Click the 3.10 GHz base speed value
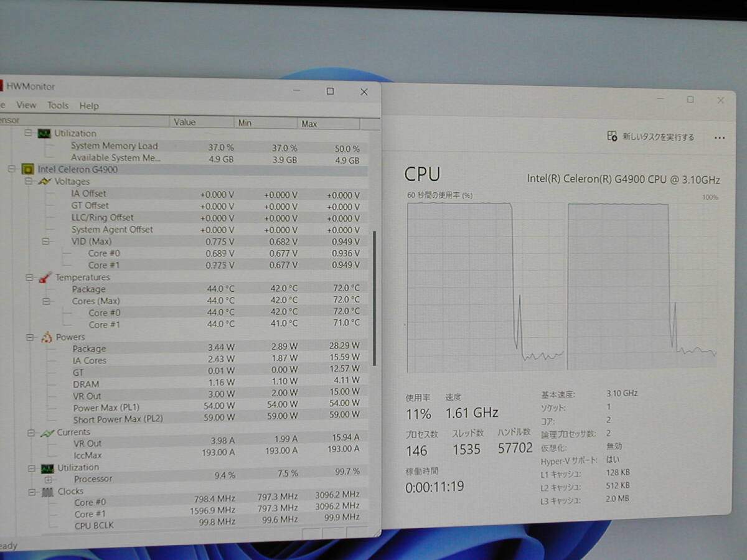This screenshot has width=747, height=560. pyautogui.click(x=622, y=393)
